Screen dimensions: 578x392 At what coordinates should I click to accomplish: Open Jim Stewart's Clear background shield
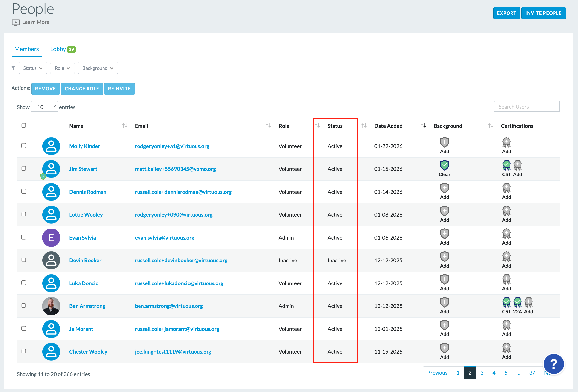pyautogui.click(x=444, y=165)
